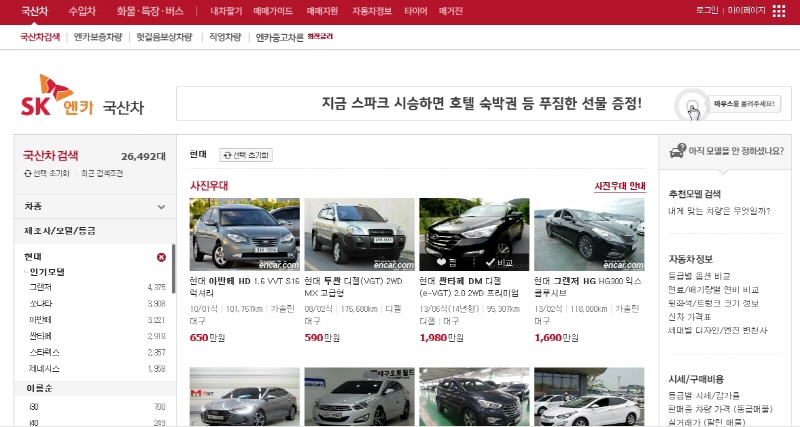Go to 마이페이지
The height and width of the screenshot is (427, 800).
coord(746,10)
